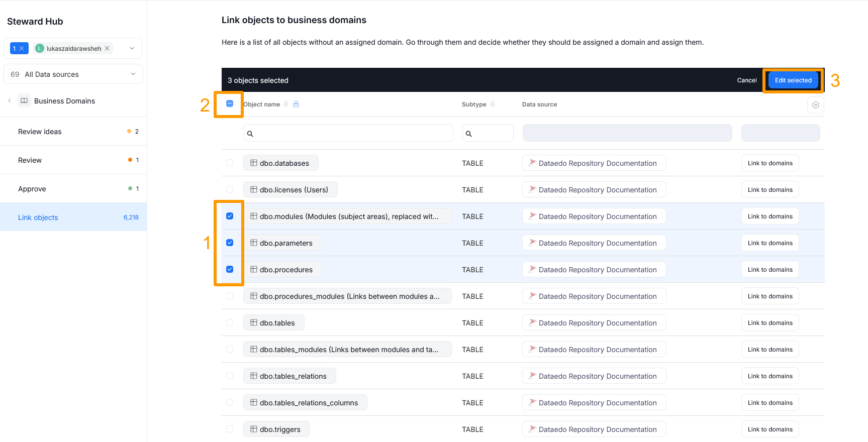Cancel the current selection

click(746, 80)
